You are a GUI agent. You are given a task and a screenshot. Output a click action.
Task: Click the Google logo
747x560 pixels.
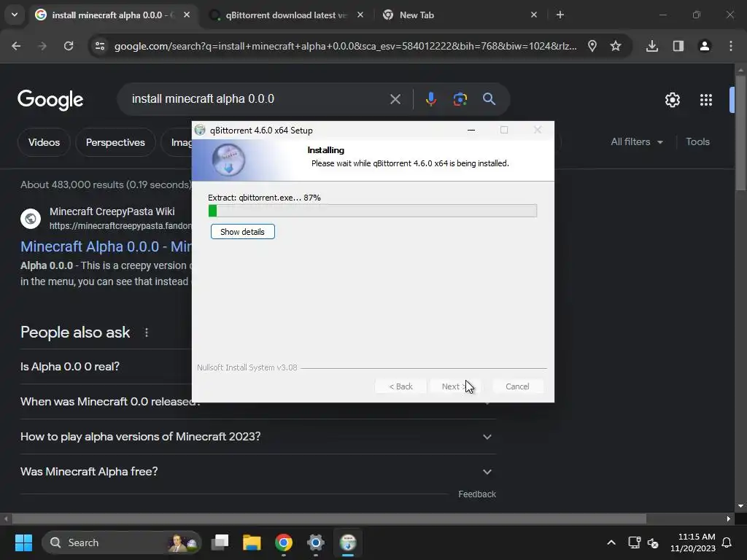point(50,99)
